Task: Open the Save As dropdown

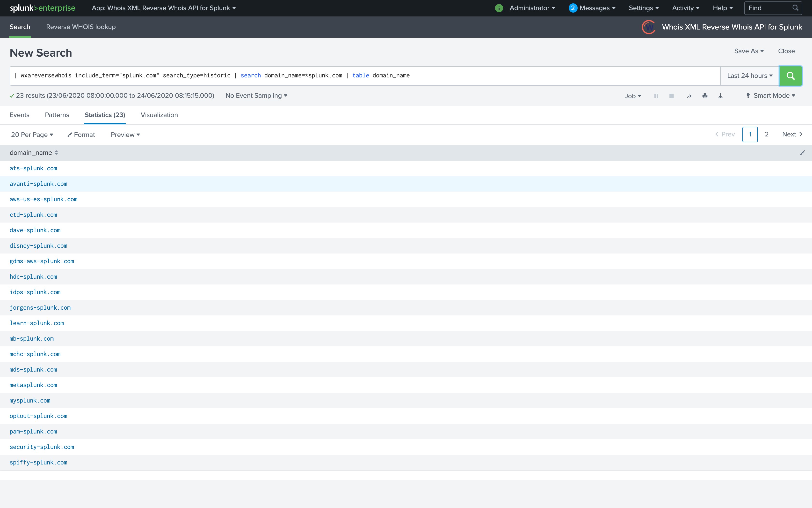Action: click(749, 51)
